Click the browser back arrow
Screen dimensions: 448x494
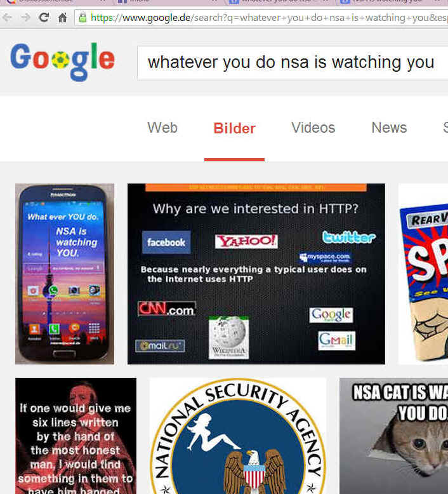coord(7,17)
